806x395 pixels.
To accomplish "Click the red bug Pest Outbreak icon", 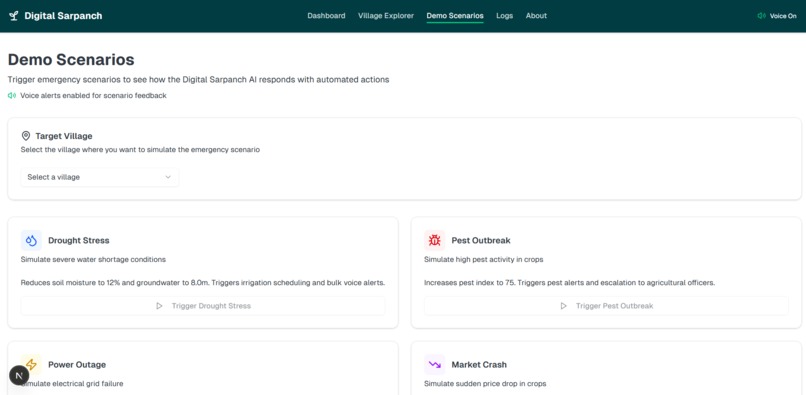I will pos(434,240).
